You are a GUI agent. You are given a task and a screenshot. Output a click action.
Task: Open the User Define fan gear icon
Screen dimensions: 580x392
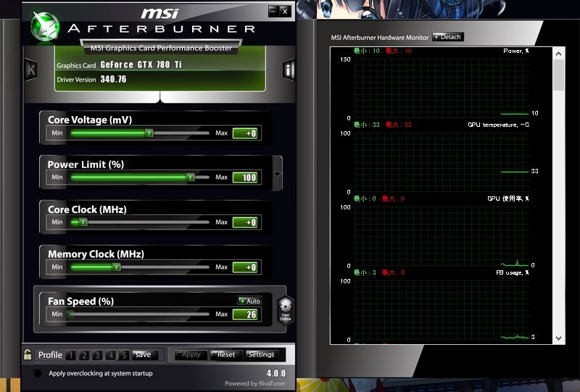click(286, 310)
